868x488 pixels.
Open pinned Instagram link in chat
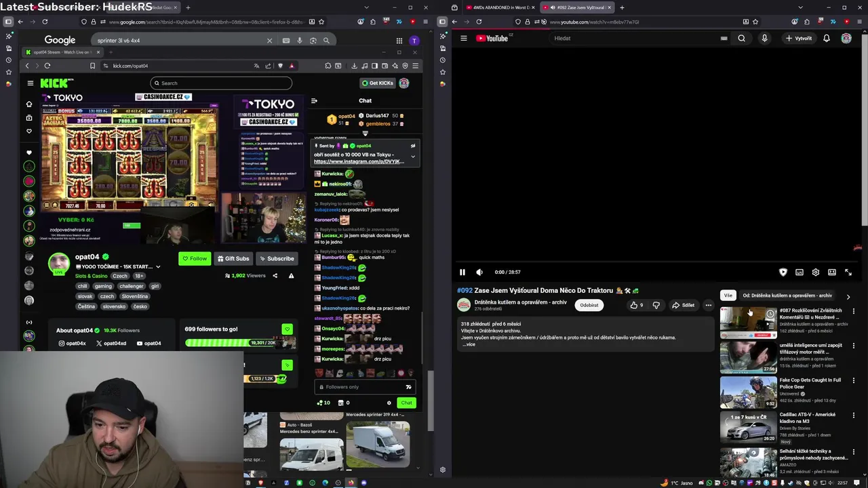tap(359, 161)
